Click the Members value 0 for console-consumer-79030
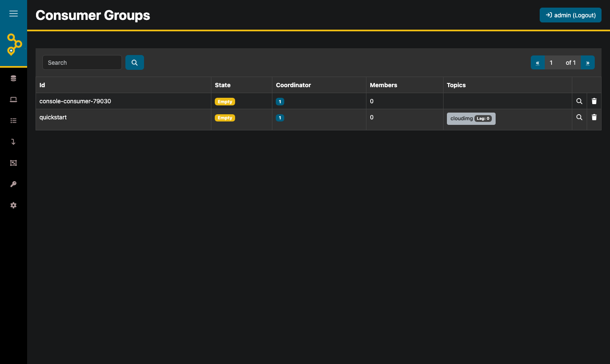Screen dimensions: 610x364 pos(372,101)
